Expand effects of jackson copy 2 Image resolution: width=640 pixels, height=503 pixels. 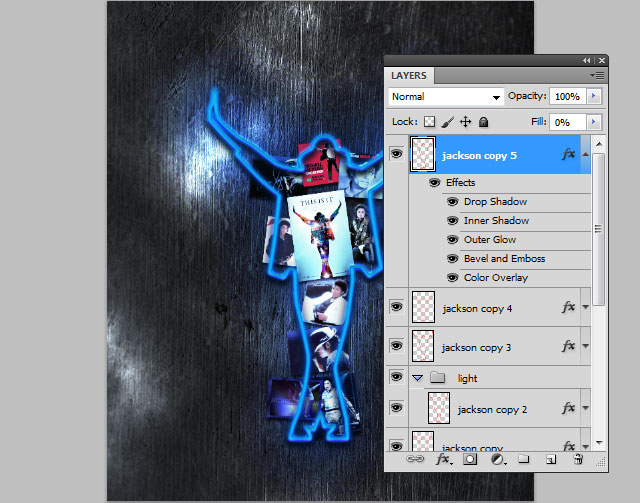tap(585, 408)
